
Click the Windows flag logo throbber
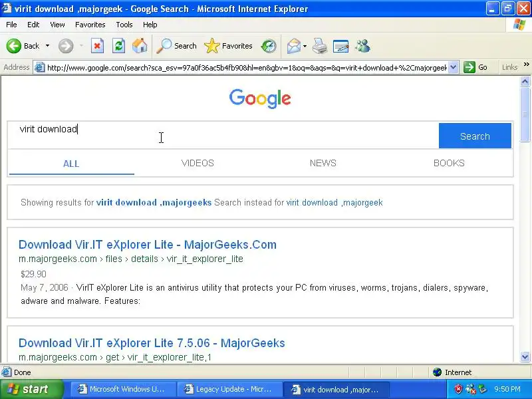tap(519, 25)
